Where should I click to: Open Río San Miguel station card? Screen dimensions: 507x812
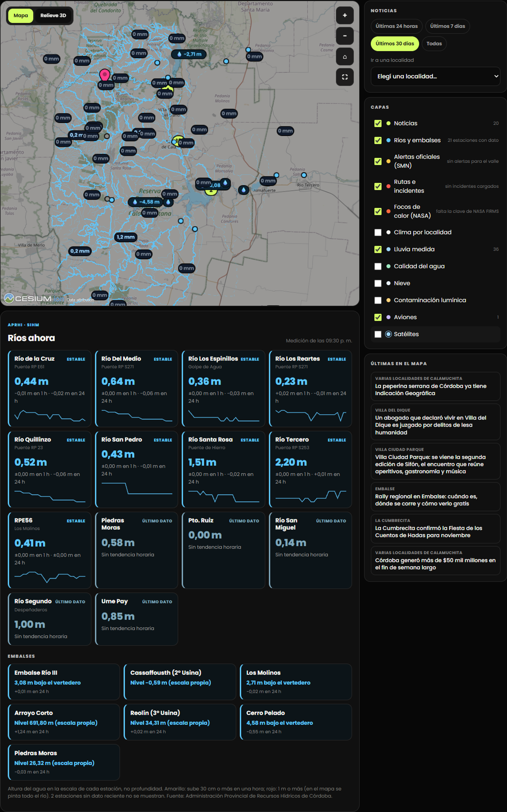(x=310, y=550)
